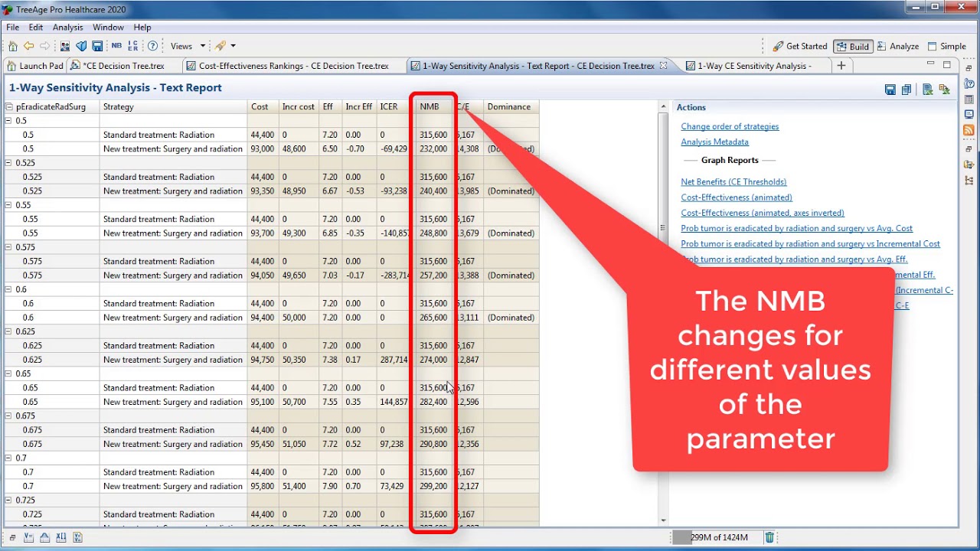Open the dropdown arrow beside the rocket icon

coord(233,46)
